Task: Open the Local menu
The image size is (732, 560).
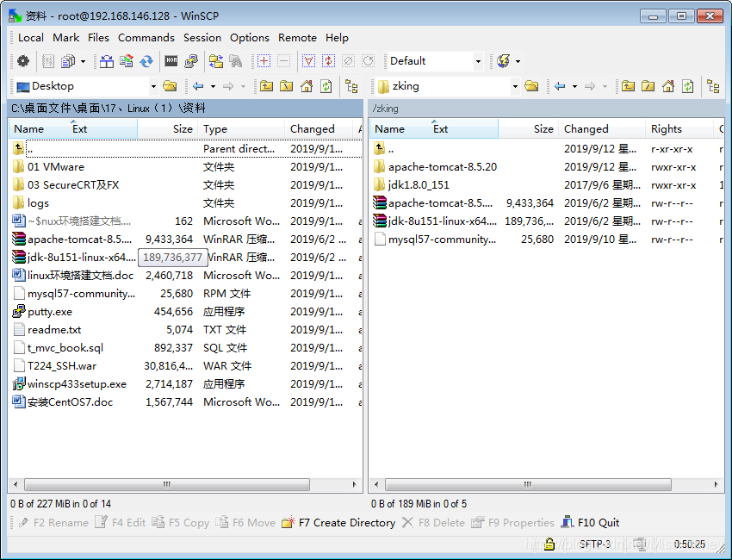Action: tap(31, 38)
